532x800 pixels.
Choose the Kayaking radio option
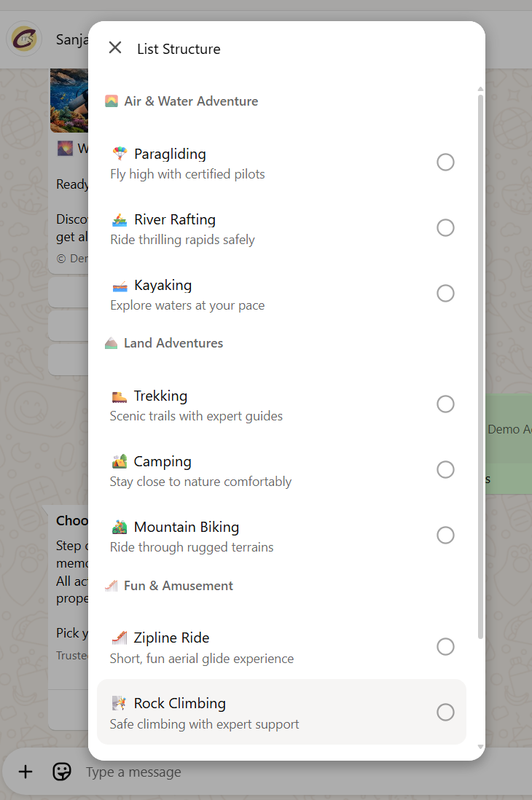click(x=445, y=294)
